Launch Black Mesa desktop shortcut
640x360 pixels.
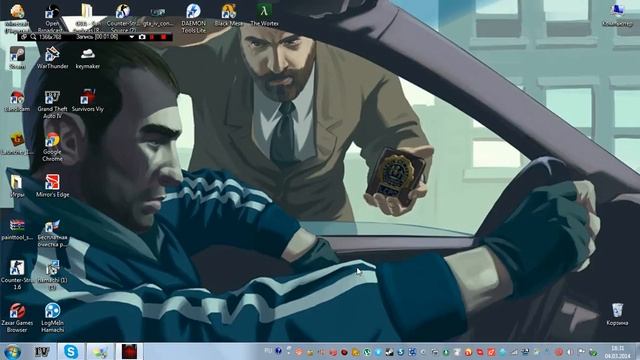(229, 16)
